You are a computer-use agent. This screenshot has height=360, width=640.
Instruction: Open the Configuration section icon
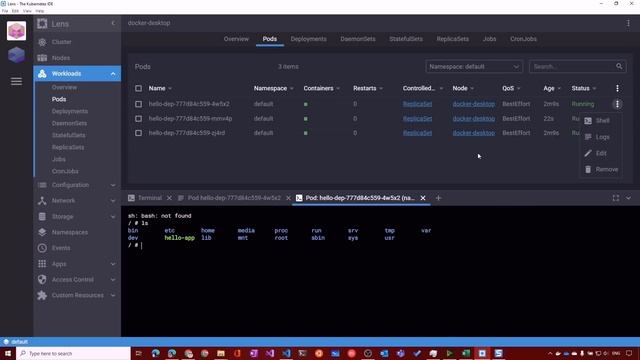coord(42,185)
